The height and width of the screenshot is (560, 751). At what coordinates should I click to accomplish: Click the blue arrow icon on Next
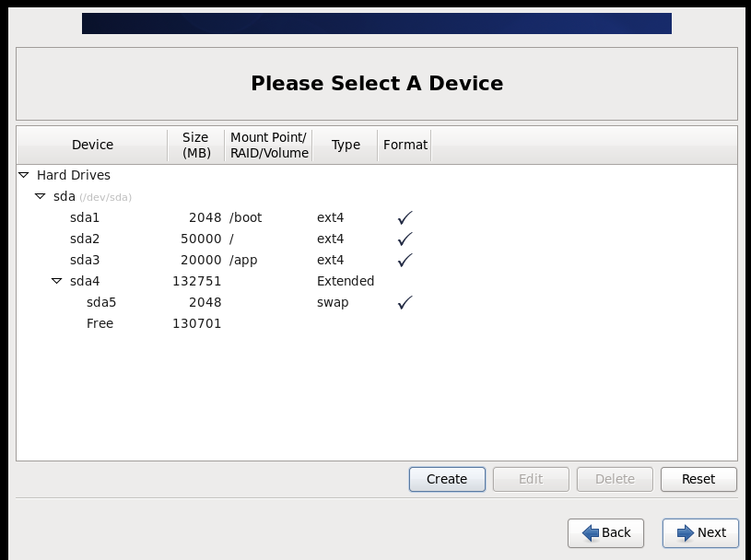tap(686, 532)
